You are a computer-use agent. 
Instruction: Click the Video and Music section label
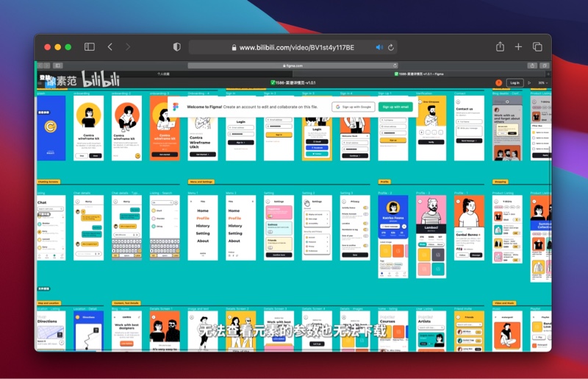504,302
